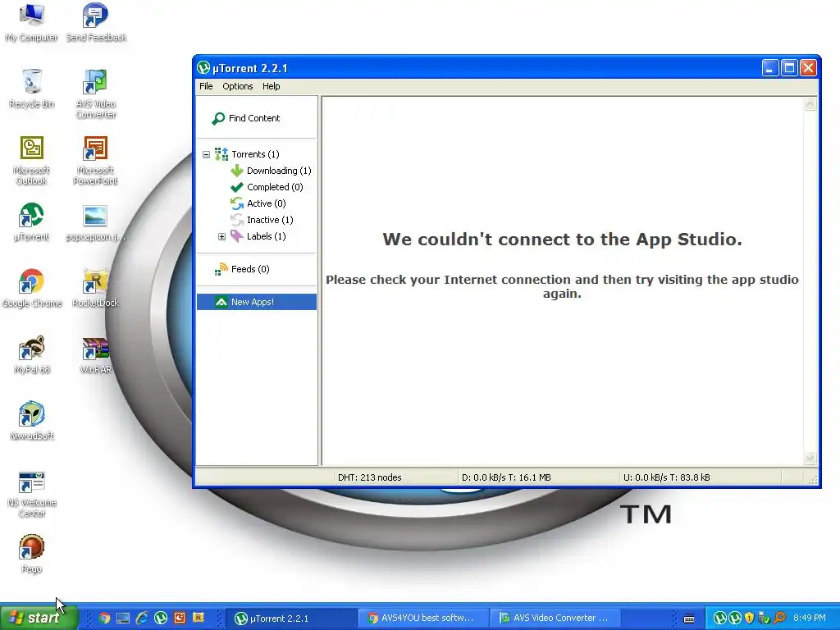
Task: Select the WinRAR desktop shortcut
Action: [96, 354]
